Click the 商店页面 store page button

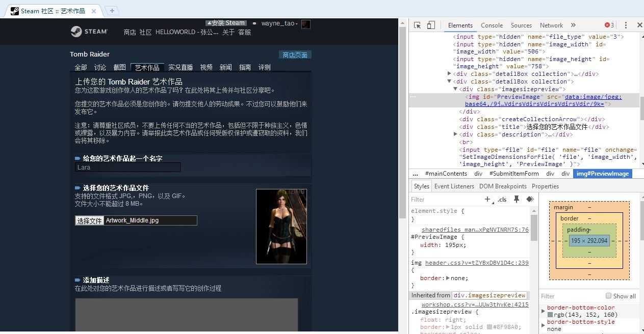tap(295, 55)
